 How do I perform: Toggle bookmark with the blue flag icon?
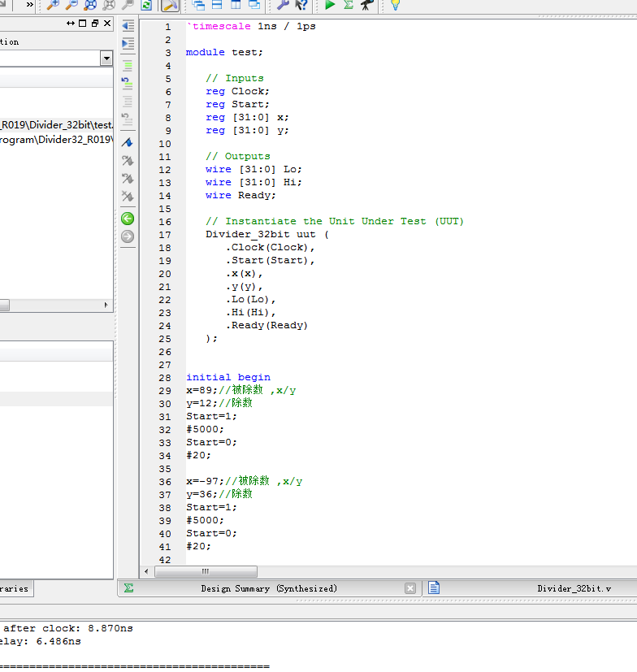pos(128,143)
